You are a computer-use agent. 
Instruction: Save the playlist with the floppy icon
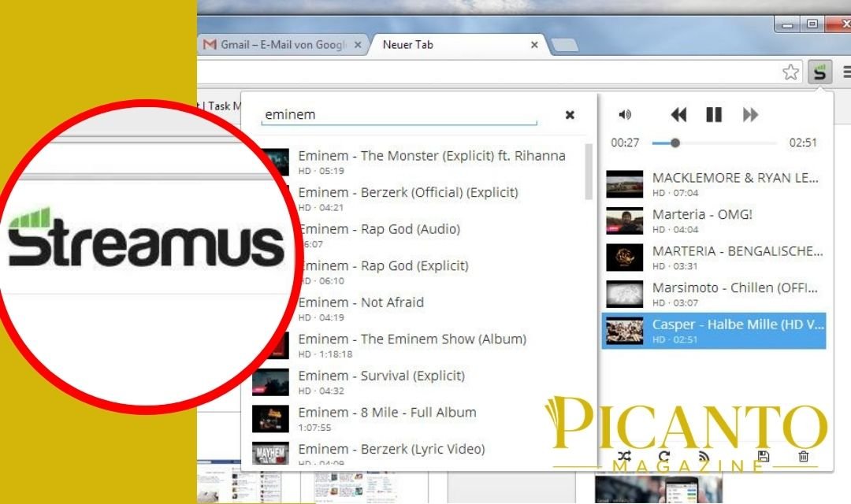pyautogui.click(x=764, y=456)
